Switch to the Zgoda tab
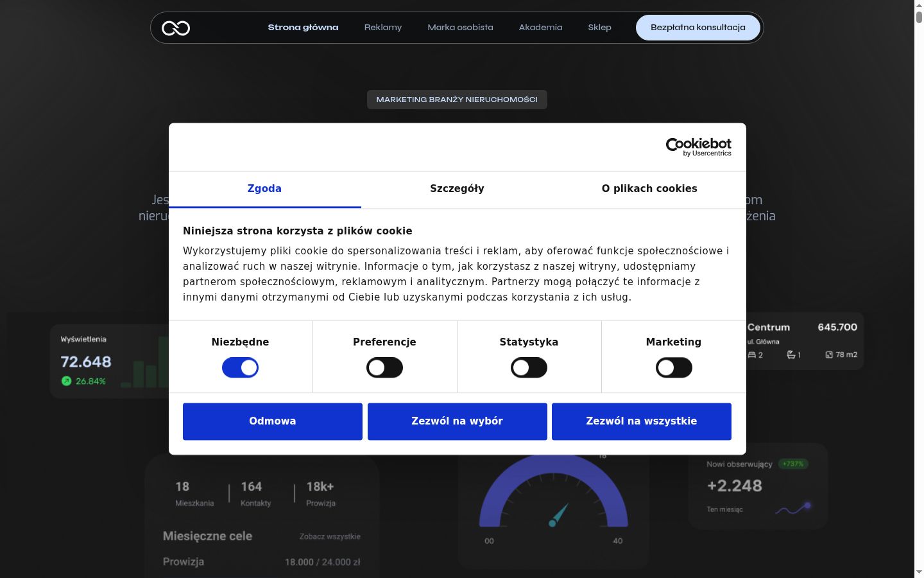 click(x=264, y=189)
